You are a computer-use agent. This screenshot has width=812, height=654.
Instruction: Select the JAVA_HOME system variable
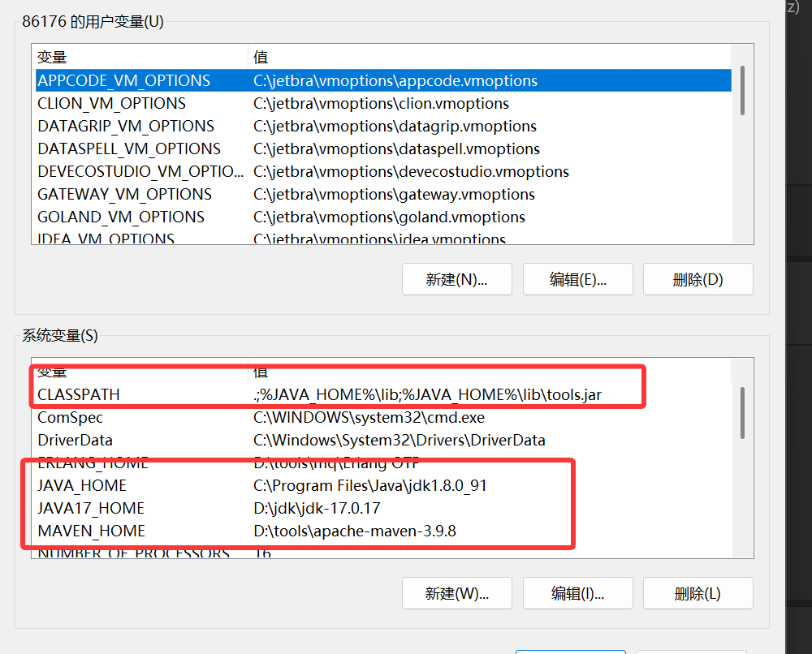pos(82,486)
